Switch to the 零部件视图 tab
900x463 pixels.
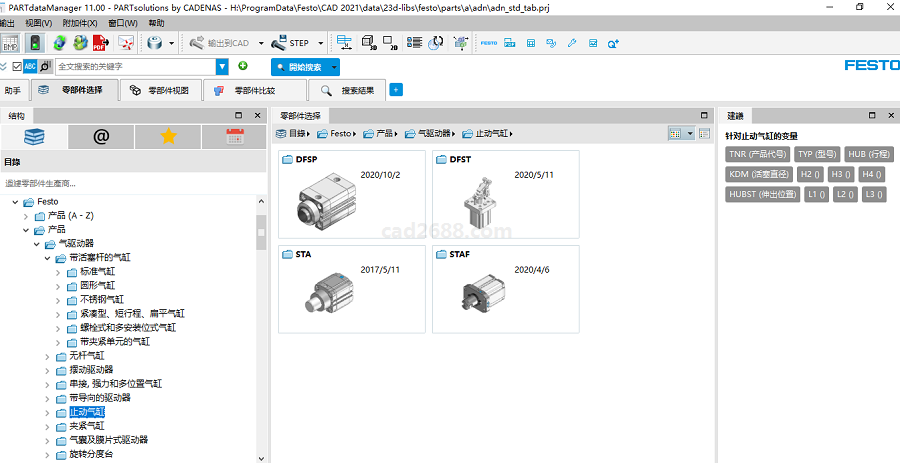158,90
